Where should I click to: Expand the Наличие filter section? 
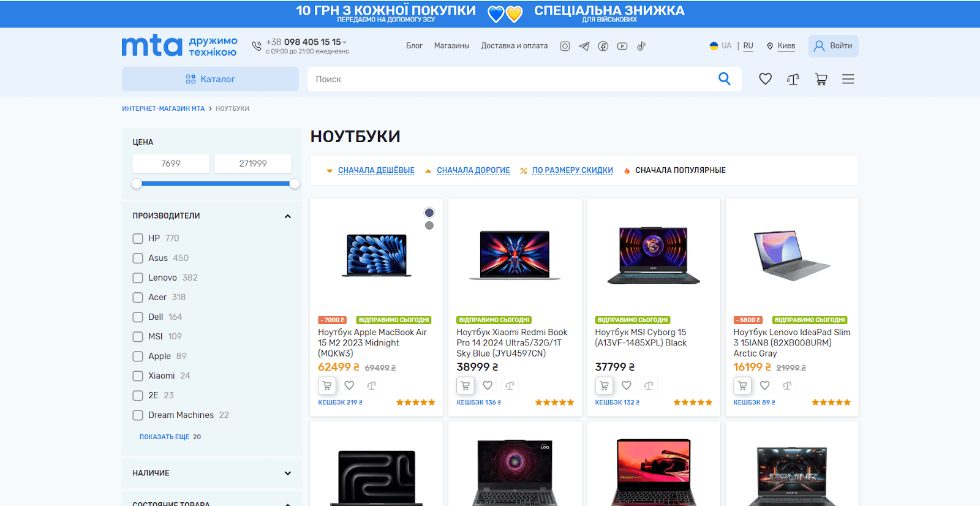288,473
